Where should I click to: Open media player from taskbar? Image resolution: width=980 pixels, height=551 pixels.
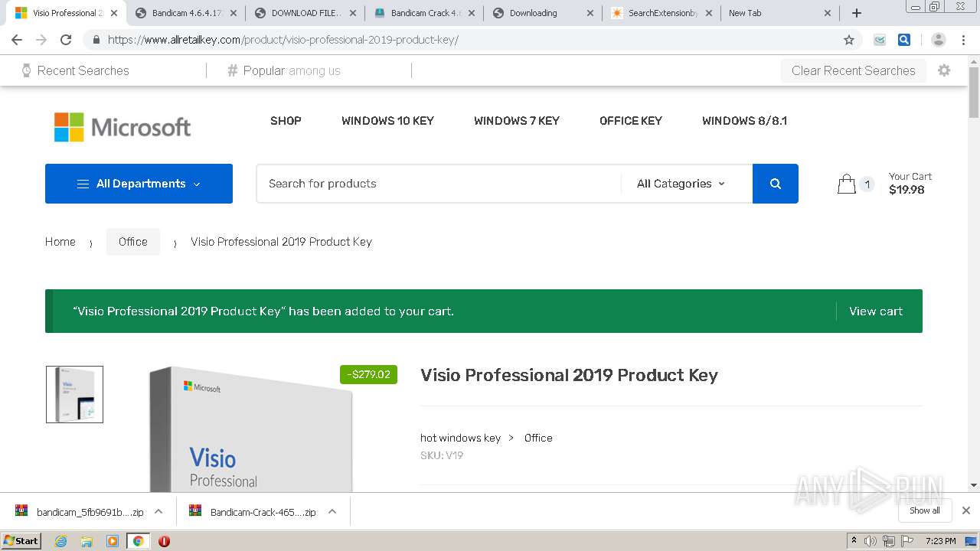[113, 541]
